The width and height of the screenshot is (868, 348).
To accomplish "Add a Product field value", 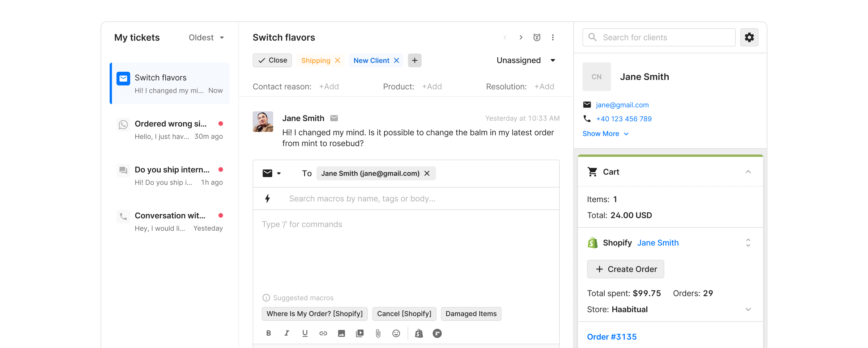I will (x=432, y=87).
